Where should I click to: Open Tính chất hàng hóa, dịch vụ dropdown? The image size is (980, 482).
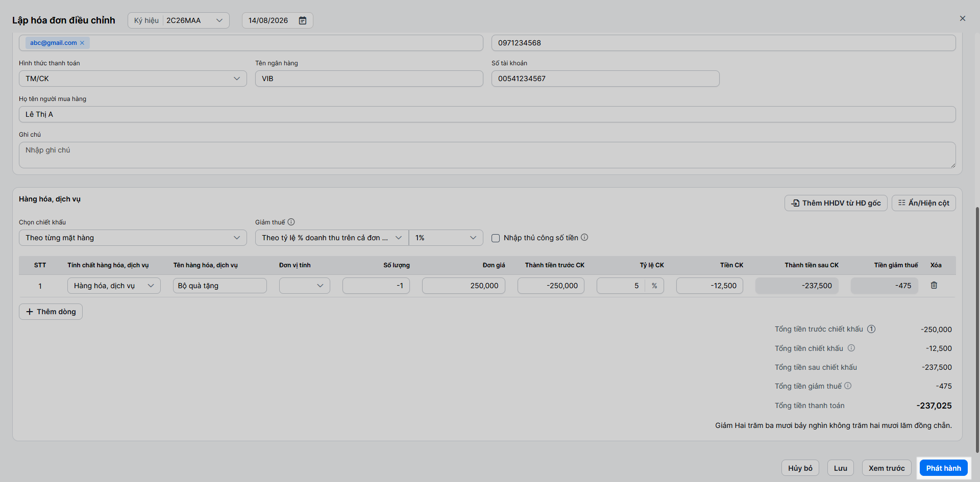[x=114, y=286]
